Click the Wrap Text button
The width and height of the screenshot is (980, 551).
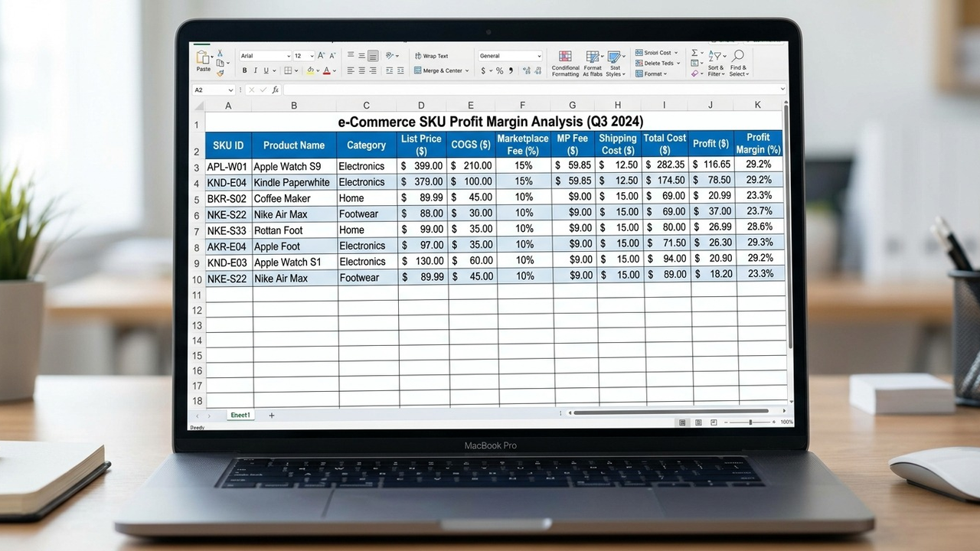(x=431, y=56)
